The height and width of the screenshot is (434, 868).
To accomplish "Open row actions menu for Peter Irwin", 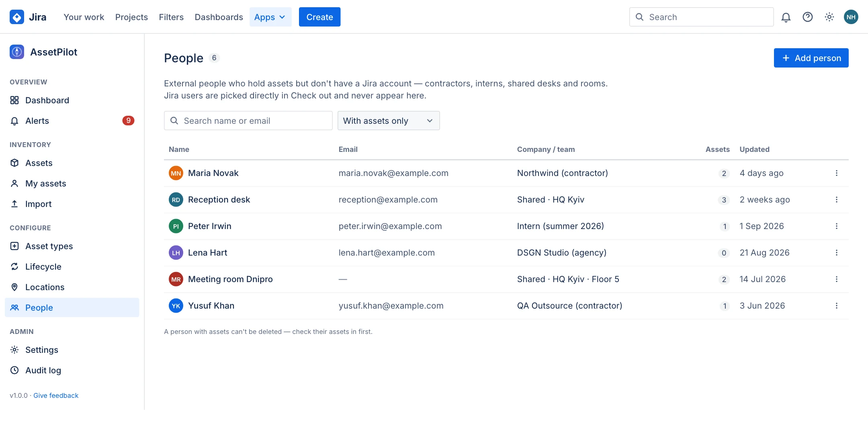I will tap(836, 226).
